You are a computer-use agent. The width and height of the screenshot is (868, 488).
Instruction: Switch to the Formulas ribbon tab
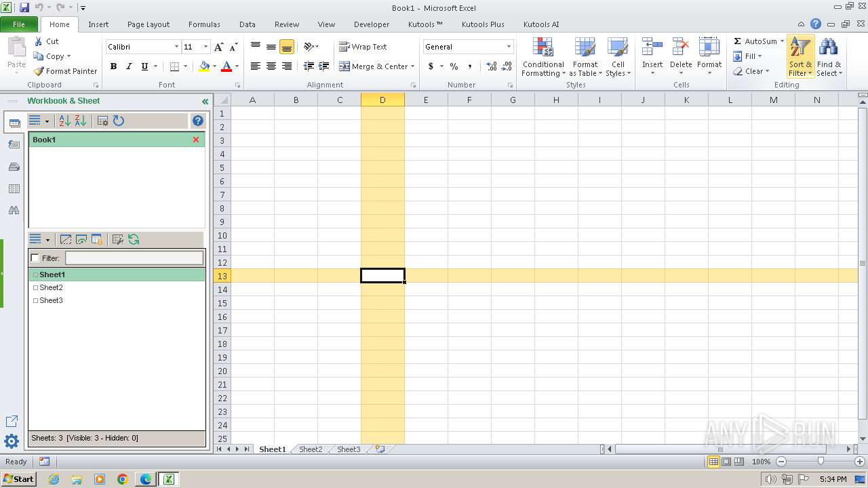tap(204, 24)
